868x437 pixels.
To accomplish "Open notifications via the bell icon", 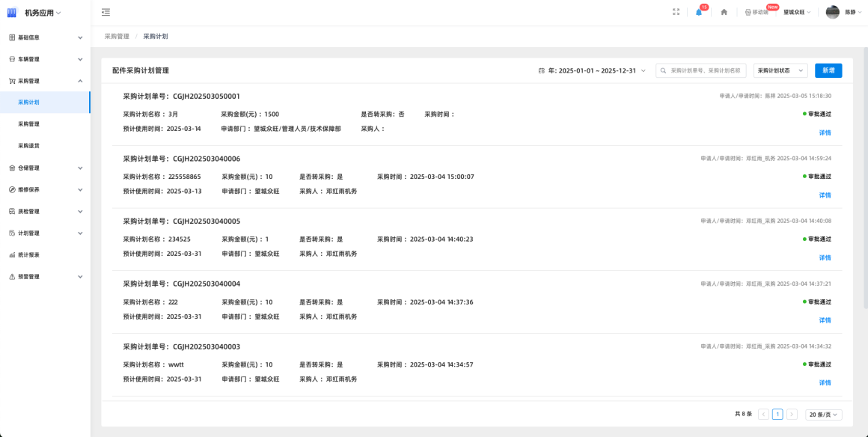I will (x=699, y=12).
